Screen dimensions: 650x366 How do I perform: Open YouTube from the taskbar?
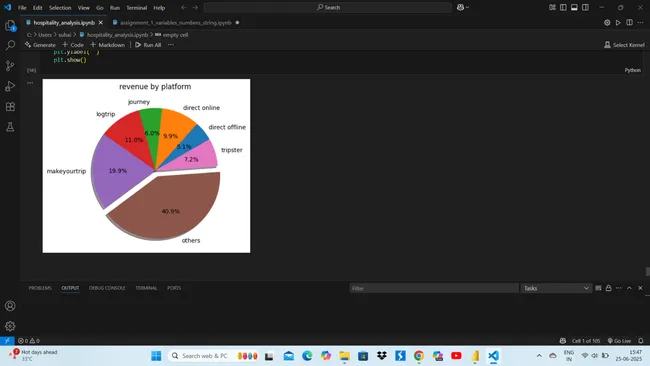tap(456, 356)
